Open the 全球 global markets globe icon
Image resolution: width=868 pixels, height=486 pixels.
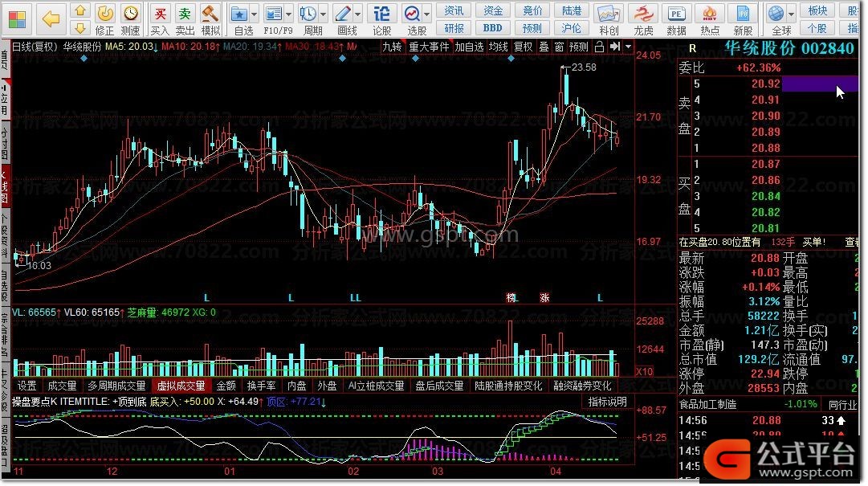tap(776, 14)
